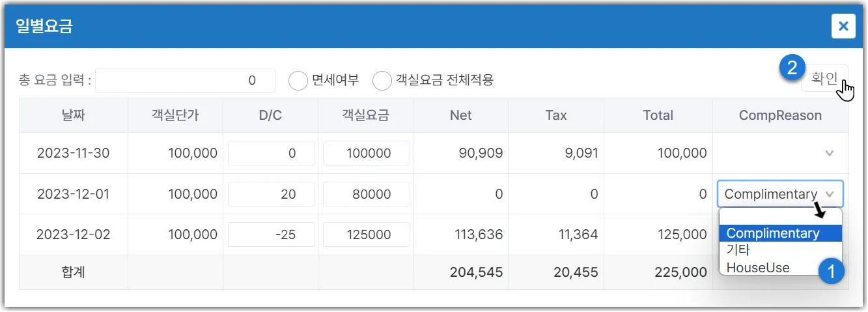
Task: Click D/C field showing -25
Action: [271, 234]
